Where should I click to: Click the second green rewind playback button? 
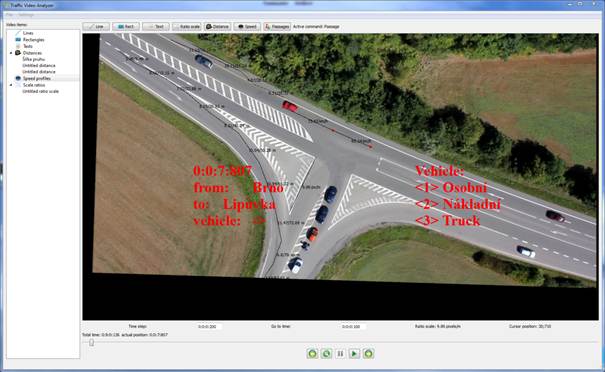[x=326, y=353]
